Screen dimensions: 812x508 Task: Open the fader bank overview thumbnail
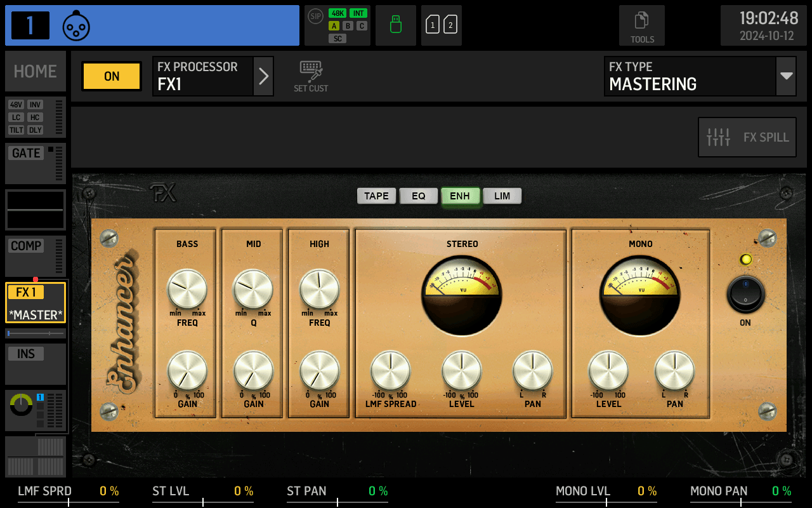point(36,457)
